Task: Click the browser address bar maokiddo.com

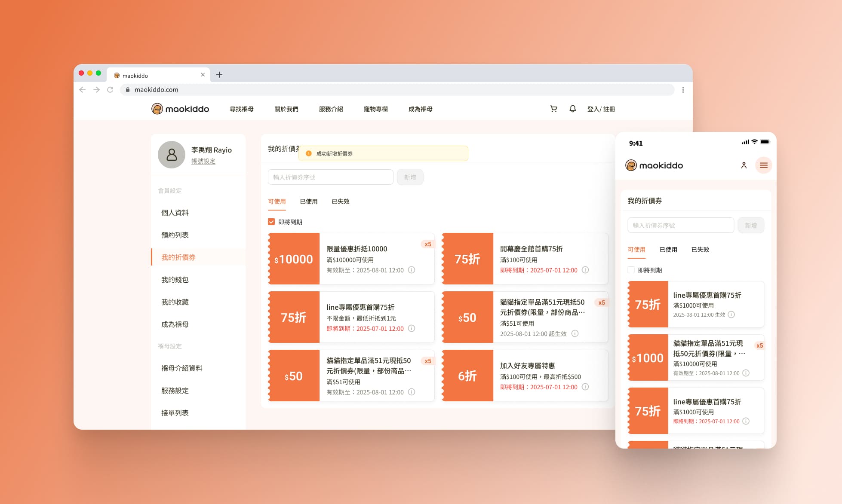Action: (397, 89)
